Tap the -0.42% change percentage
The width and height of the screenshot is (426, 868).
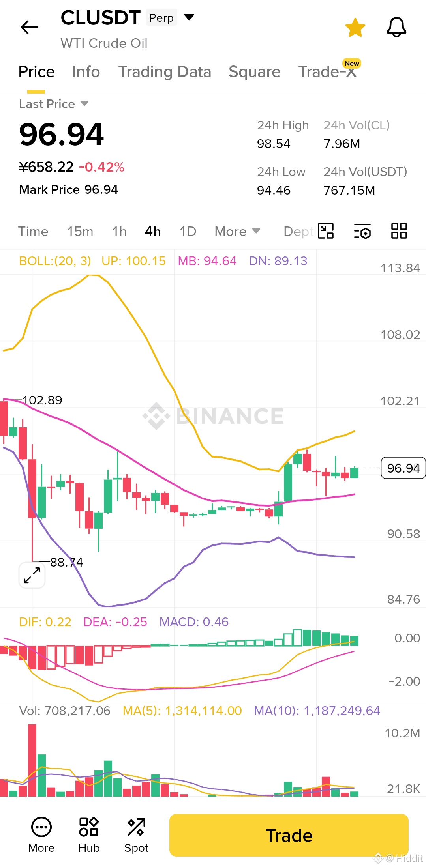pos(102,167)
